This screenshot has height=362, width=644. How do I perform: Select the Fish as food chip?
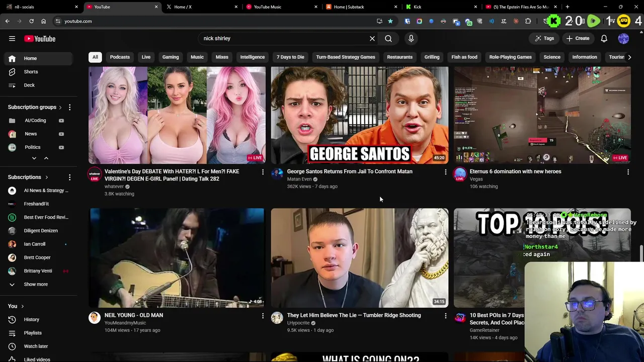coord(464,57)
